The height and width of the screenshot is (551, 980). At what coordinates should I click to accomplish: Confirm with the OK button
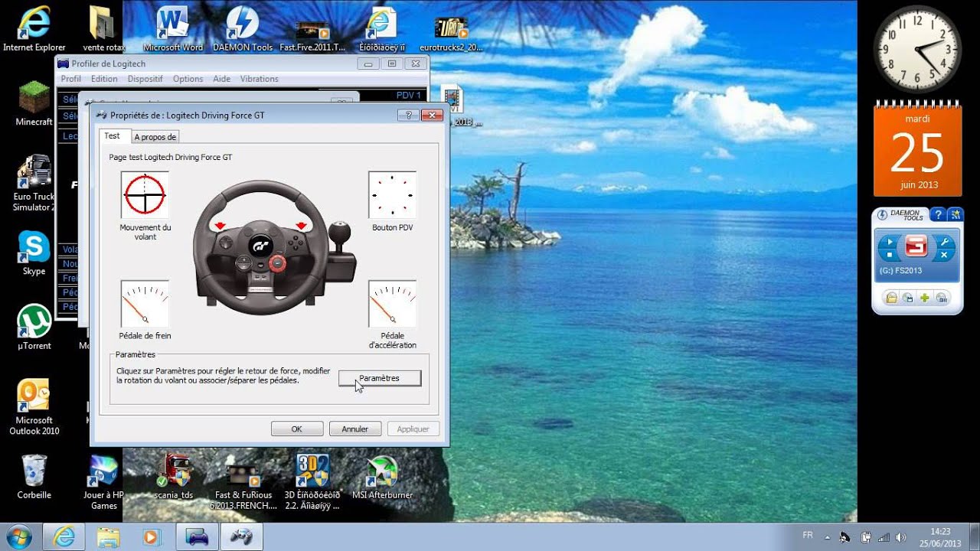pos(297,429)
